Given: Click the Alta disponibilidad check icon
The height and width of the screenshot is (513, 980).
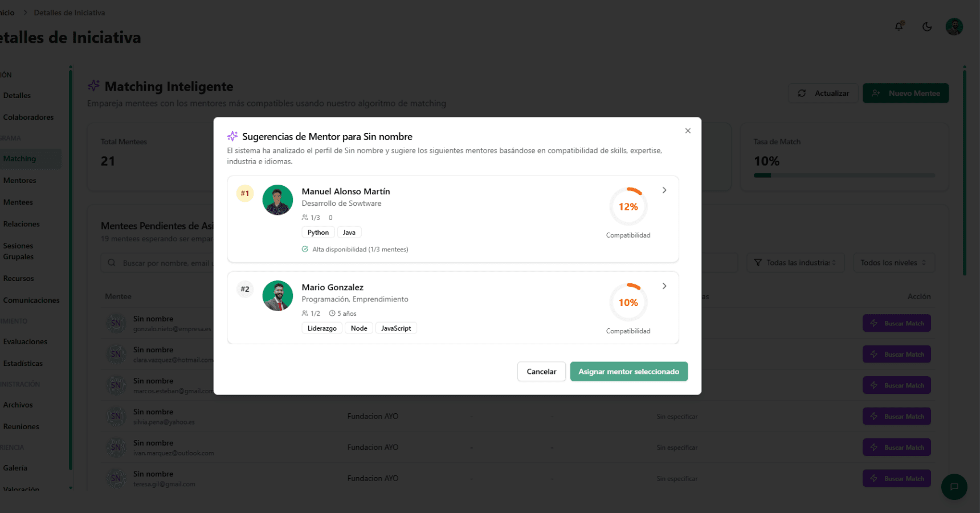Looking at the screenshot, I should pos(304,249).
